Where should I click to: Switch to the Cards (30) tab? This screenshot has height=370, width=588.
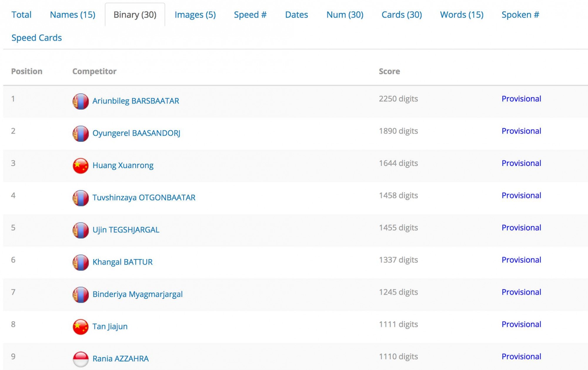click(x=401, y=15)
